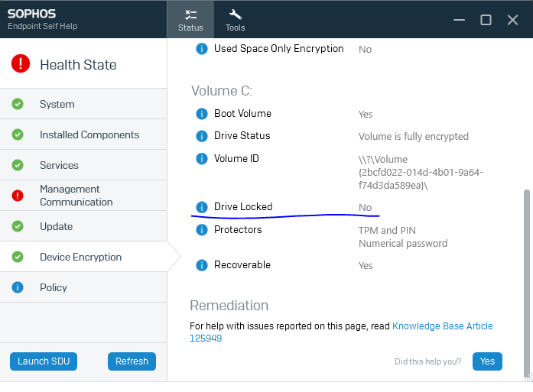
Task: Click the Health State heading
Action: click(78, 65)
